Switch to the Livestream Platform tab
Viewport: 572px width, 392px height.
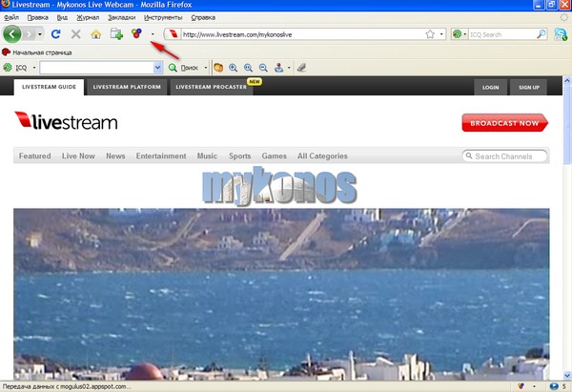(127, 87)
